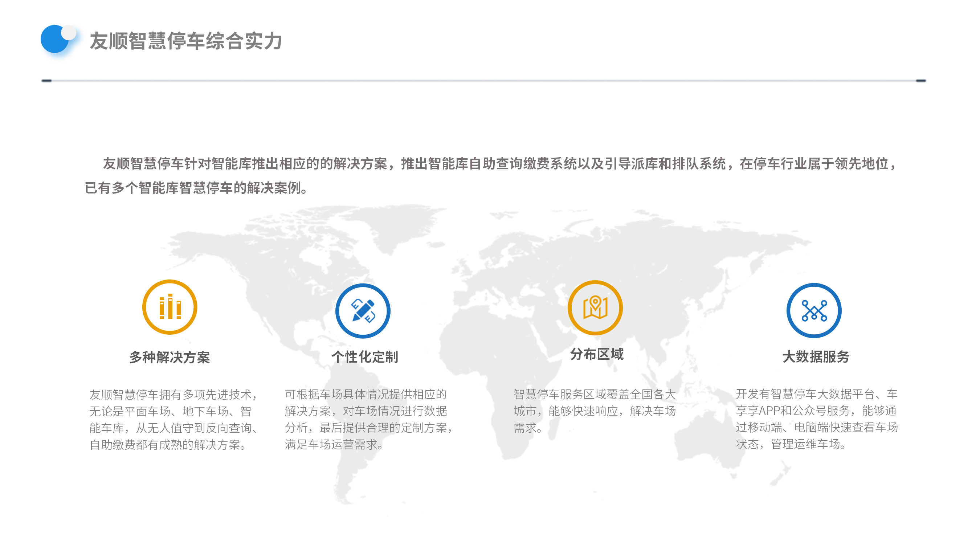Click the orange books icon
The image size is (980, 551).
pos(170,307)
